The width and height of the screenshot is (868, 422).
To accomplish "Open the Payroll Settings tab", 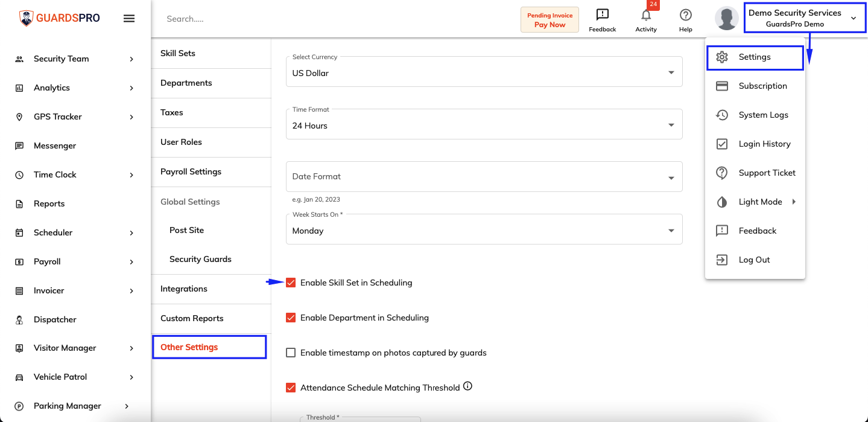I will pos(211,171).
